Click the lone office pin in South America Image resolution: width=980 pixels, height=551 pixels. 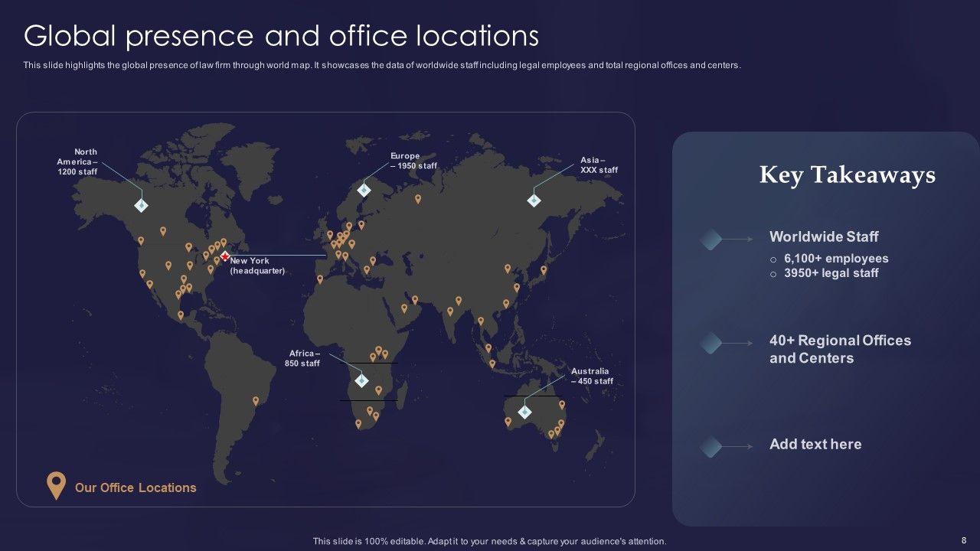[256, 400]
